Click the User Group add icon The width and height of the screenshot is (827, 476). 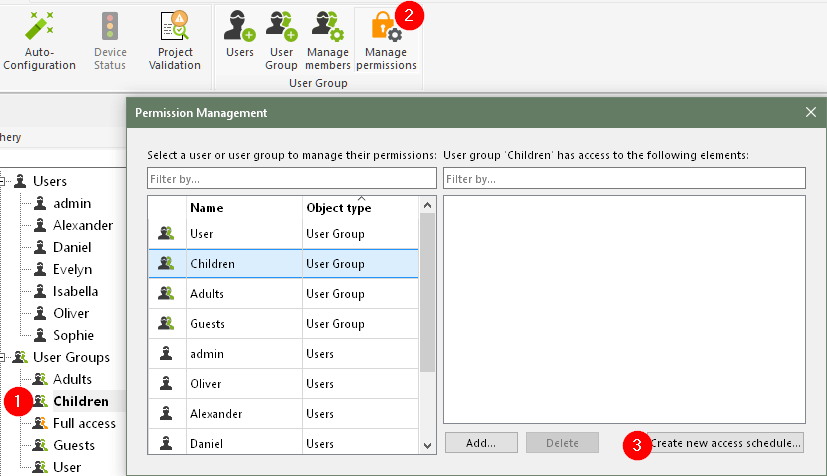click(x=282, y=26)
